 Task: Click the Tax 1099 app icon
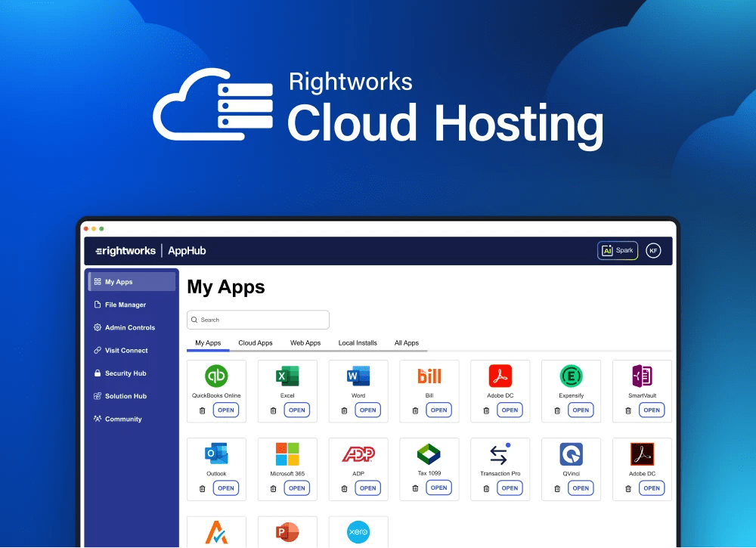(429, 454)
